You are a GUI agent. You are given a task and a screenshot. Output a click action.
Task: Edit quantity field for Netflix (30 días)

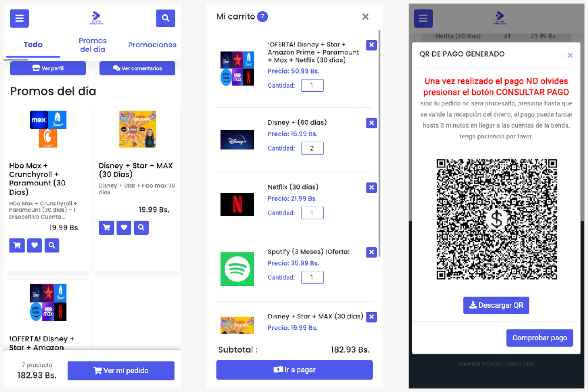coord(312,212)
